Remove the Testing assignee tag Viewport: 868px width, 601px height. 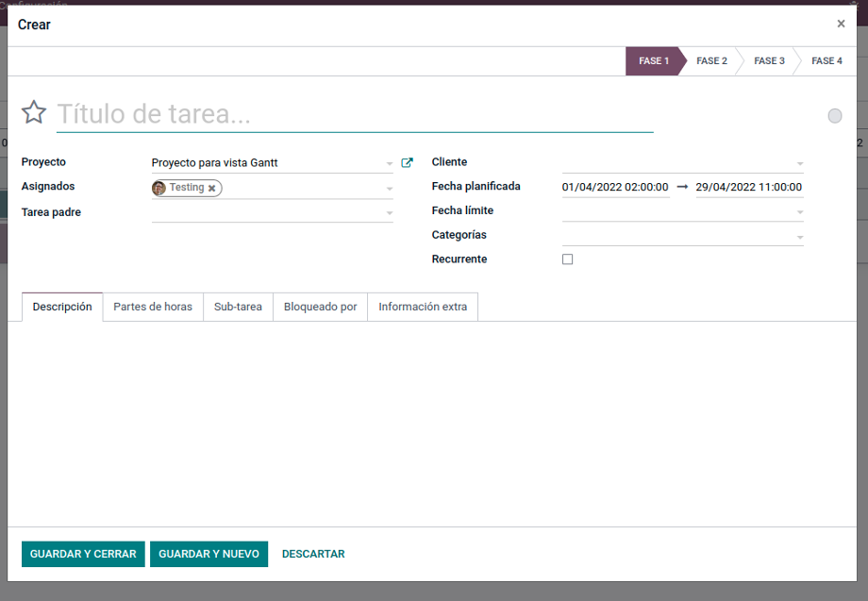(211, 188)
